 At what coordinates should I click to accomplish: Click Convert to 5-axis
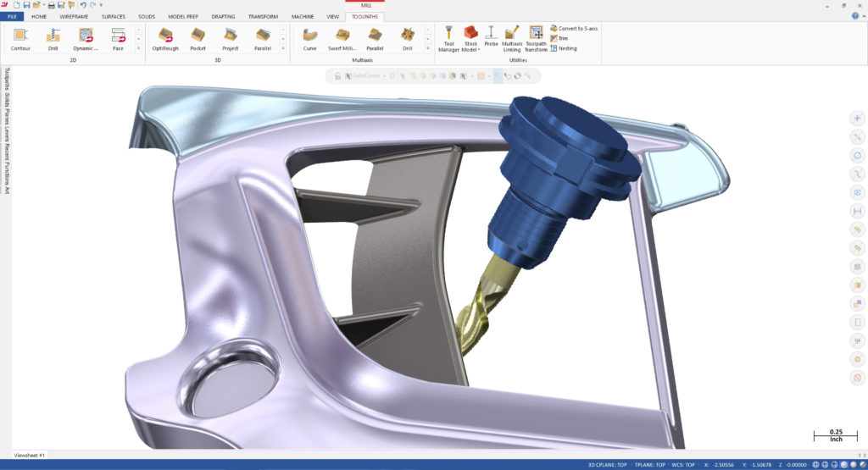coord(574,28)
